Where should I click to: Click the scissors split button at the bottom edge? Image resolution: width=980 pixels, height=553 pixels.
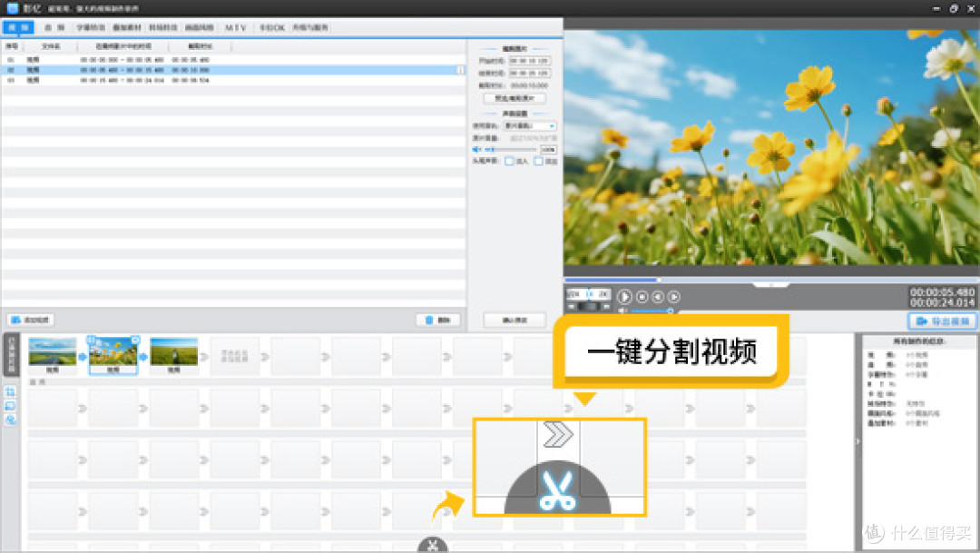pos(433,545)
